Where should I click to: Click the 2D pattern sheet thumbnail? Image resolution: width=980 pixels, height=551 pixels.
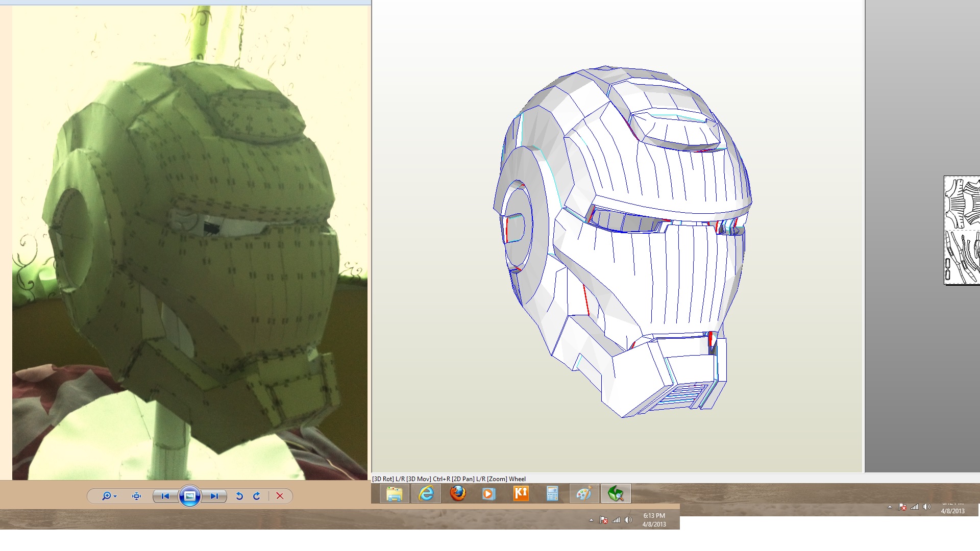point(962,230)
